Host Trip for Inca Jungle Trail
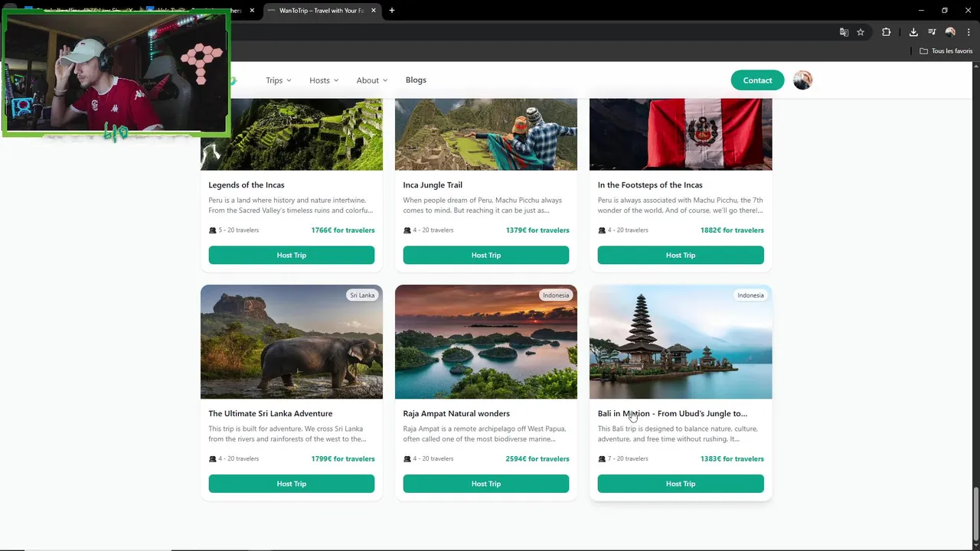The width and height of the screenshot is (980, 551). pyautogui.click(x=486, y=255)
